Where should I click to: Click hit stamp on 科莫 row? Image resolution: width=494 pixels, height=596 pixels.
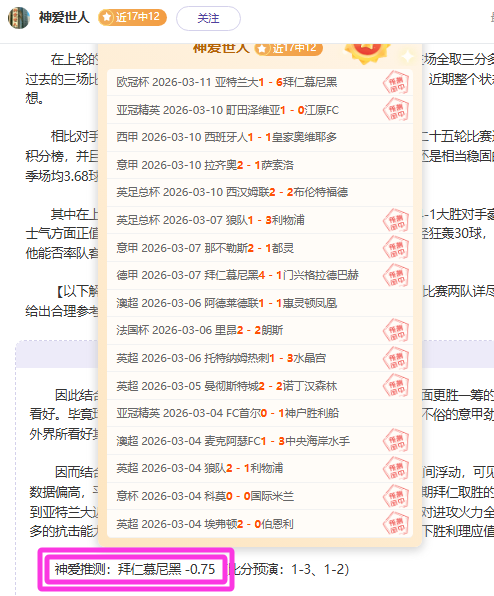click(396, 496)
